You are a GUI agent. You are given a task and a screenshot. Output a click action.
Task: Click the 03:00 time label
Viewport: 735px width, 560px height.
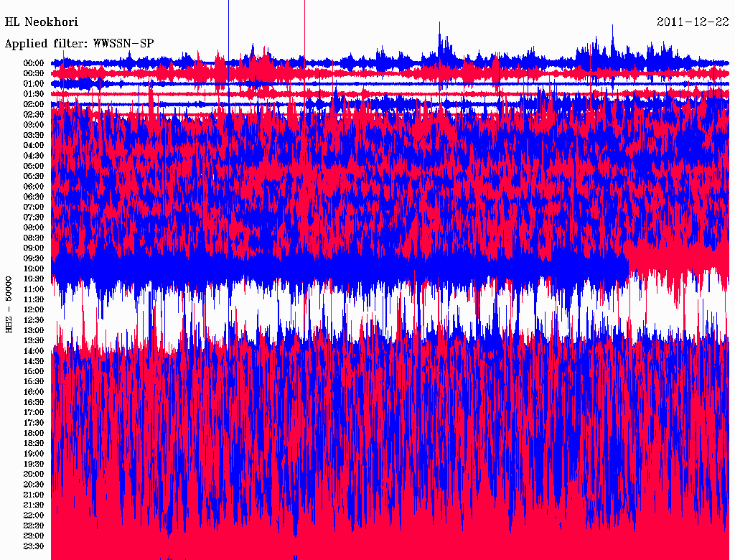(x=34, y=125)
